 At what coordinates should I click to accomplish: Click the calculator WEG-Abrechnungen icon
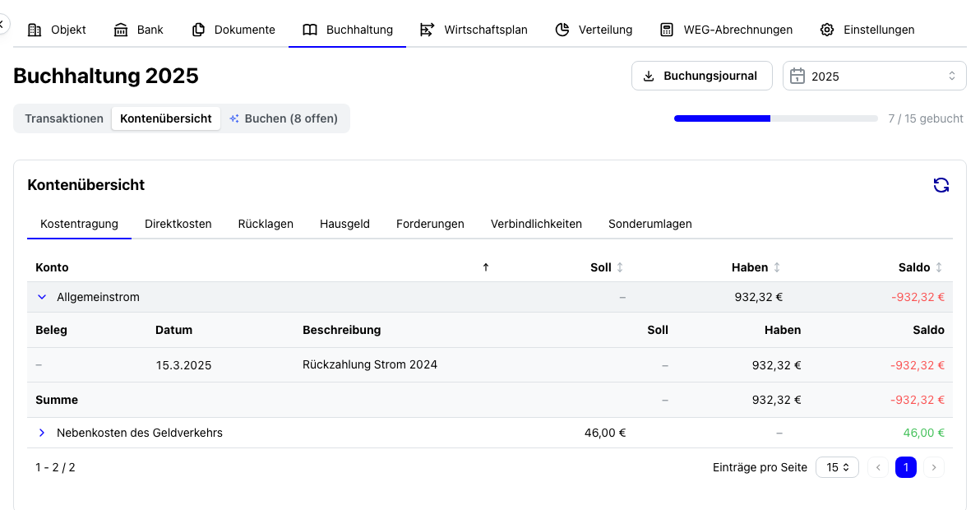[x=667, y=30]
